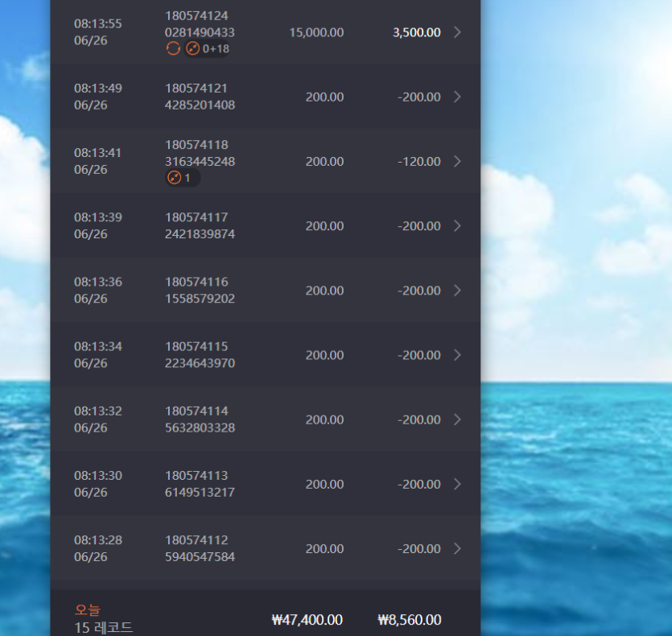The height and width of the screenshot is (636, 672).
Task: Open chevron for the 08:13:49 record
Action: pyautogui.click(x=457, y=97)
